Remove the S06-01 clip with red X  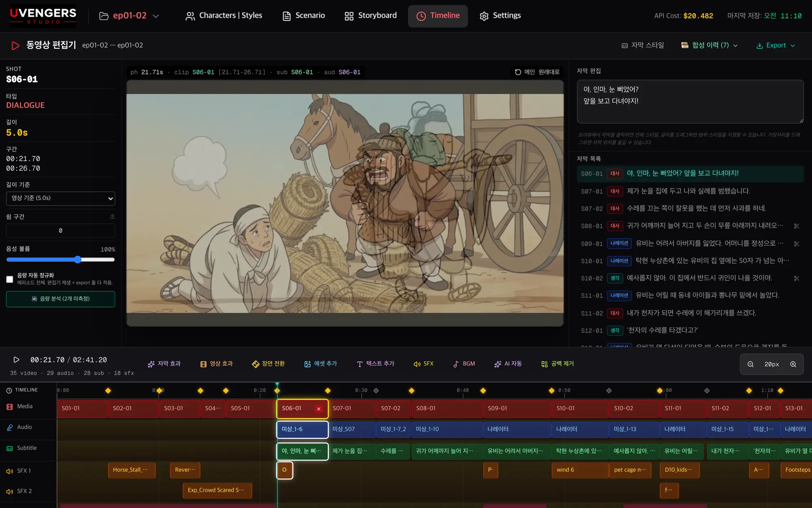coord(319,409)
